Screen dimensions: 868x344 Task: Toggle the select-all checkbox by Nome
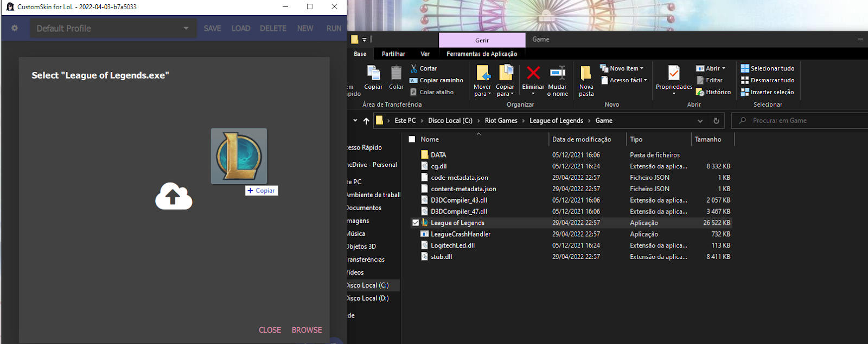click(412, 139)
